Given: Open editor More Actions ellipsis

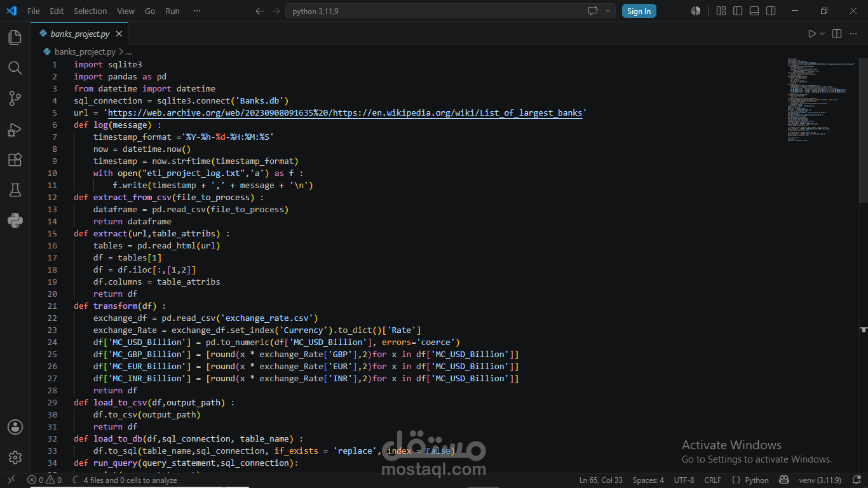Looking at the screenshot, I should pyautogui.click(x=854, y=34).
